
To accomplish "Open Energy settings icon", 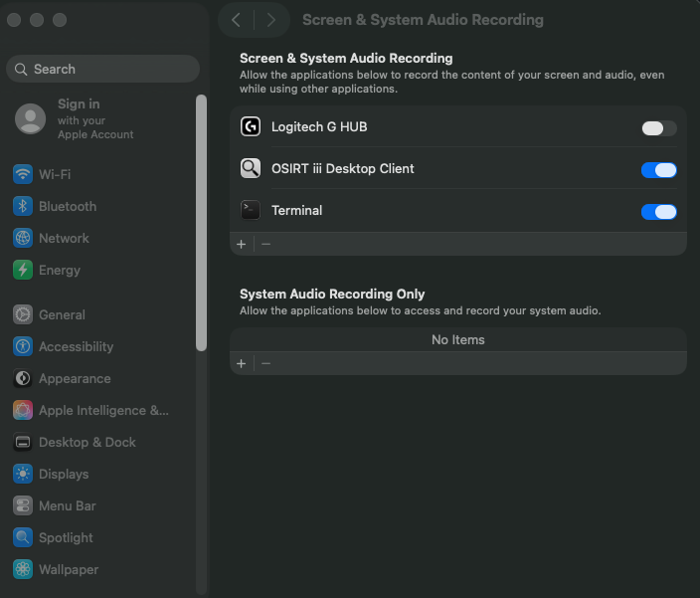I will pyautogui.click(x=23, y=270).
